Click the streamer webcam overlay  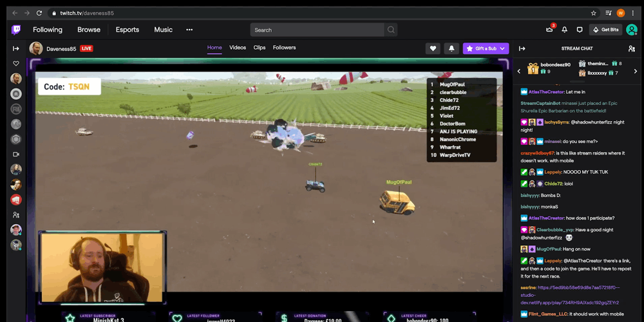pyautogui.click(x=102, y=267)
